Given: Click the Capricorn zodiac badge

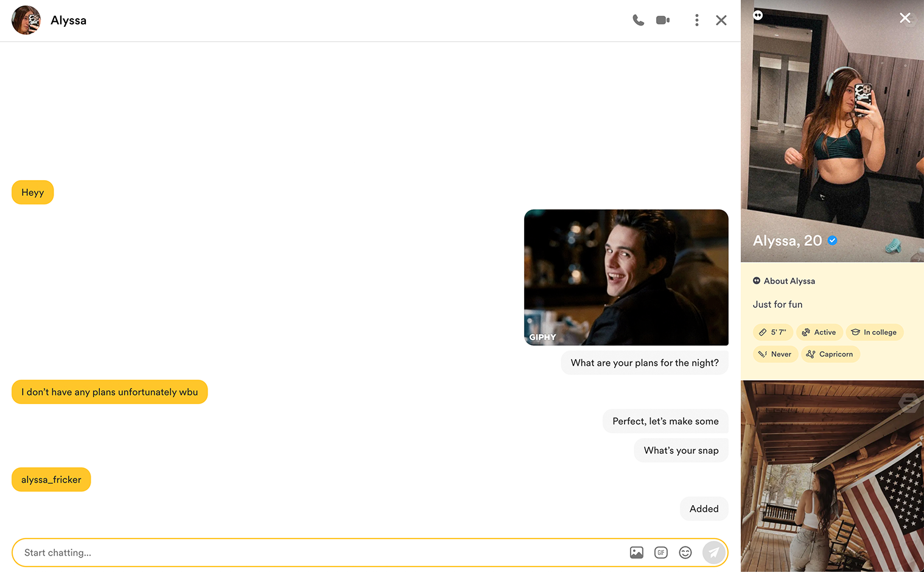Looking at the screenshot, I should pyautogui.click(x=830, y=354).
